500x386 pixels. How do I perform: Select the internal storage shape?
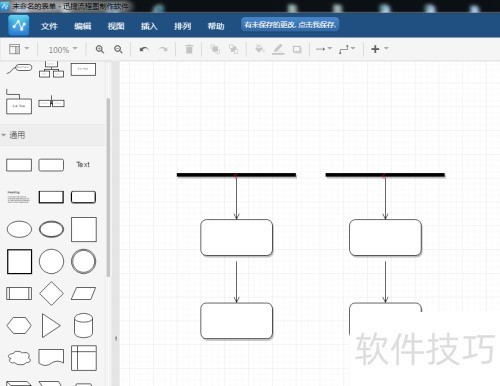tap(84, 358)
